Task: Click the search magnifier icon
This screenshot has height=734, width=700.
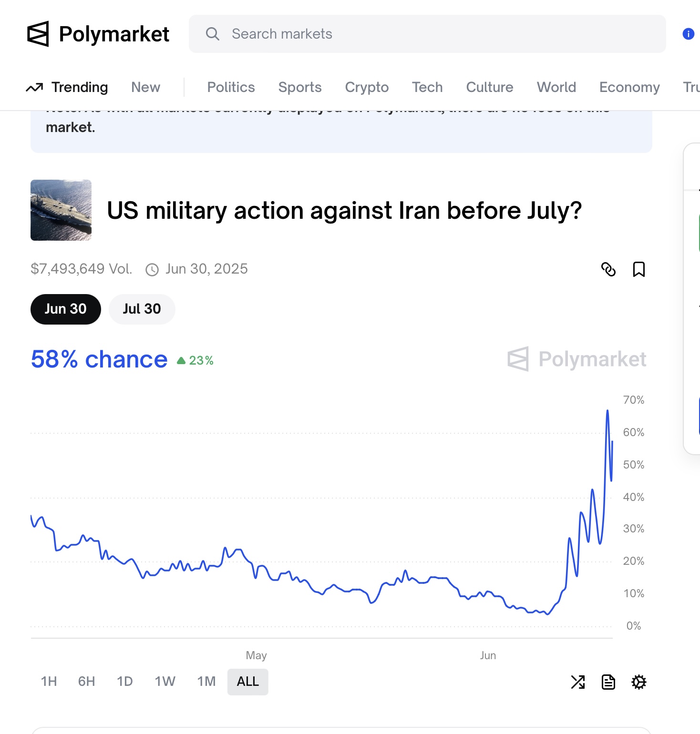Action: click(x=213, y=34)
